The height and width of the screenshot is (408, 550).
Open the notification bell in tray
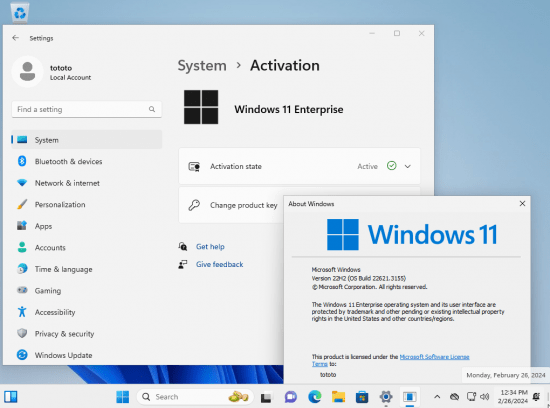pyautogui.click(x=536, y=397)
